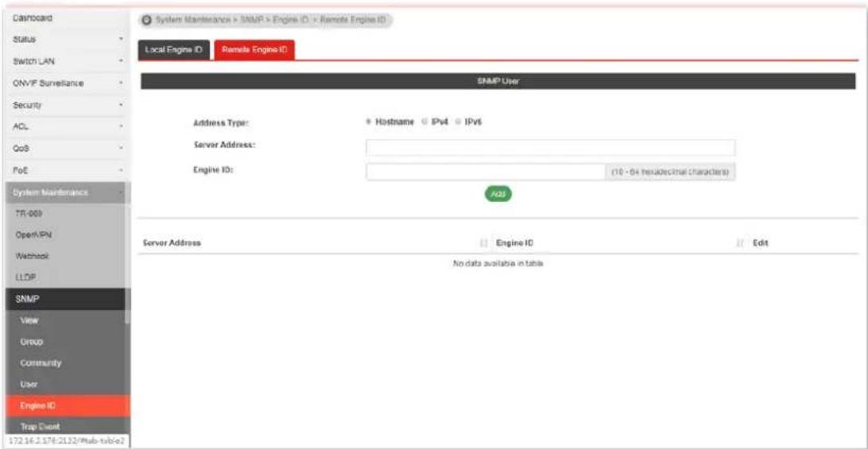Click the SNMP User section header
Screen dimensions: 868x449
point(498,81)
